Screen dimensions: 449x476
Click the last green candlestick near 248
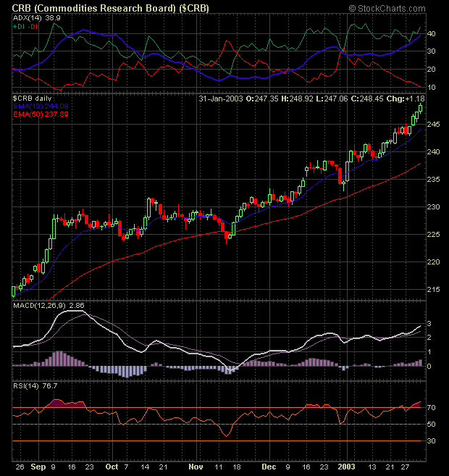point(421,108)
